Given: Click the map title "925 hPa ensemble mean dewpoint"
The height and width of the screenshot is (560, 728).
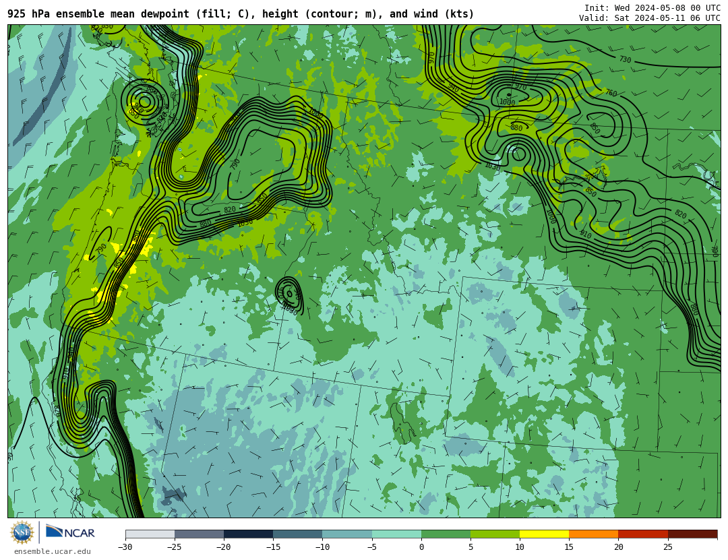Looking at the screenshot, I should (98, 14).
